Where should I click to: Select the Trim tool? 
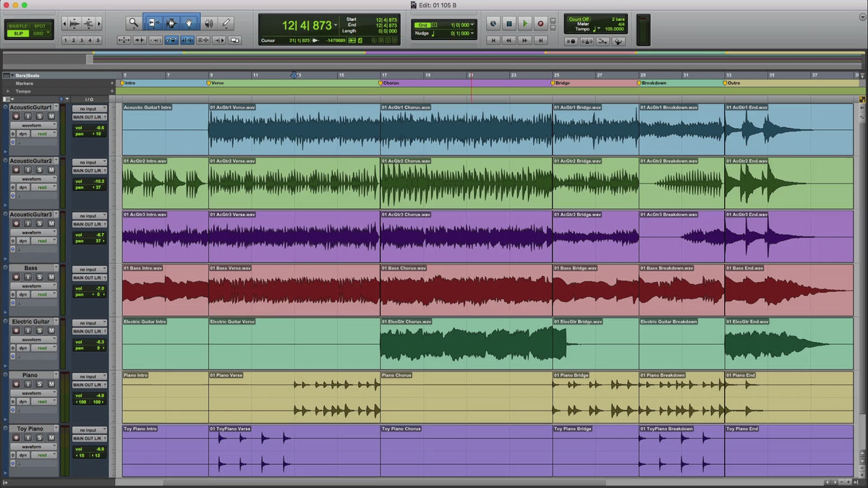(153, 23)
